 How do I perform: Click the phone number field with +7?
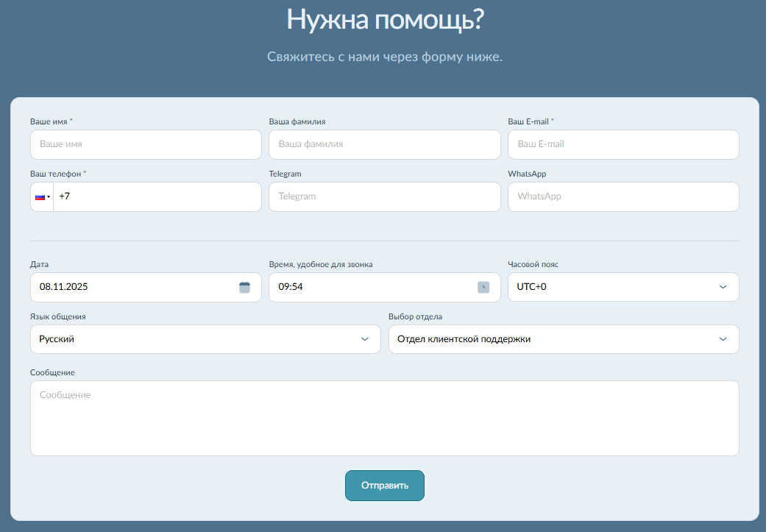156,197
